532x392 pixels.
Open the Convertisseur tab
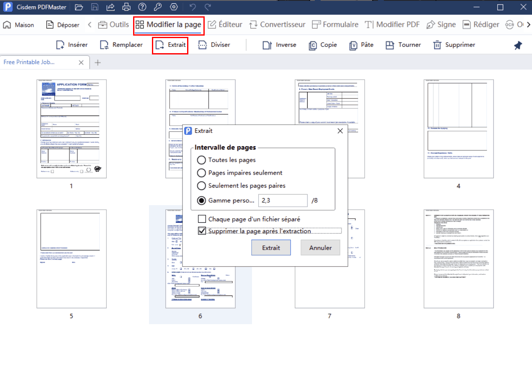[277, 25]
